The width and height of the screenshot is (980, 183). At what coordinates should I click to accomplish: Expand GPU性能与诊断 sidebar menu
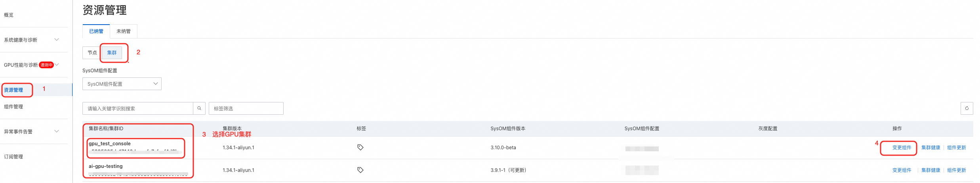coord(32,65)
